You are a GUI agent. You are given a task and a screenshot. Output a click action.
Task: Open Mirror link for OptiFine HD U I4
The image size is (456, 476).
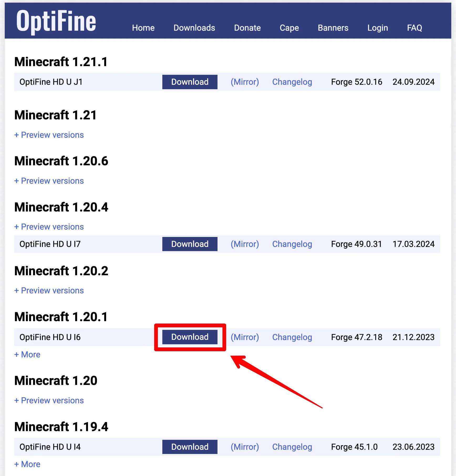point(245,447)
